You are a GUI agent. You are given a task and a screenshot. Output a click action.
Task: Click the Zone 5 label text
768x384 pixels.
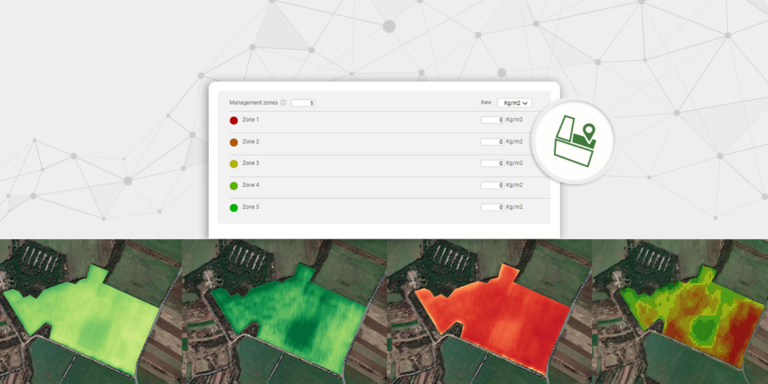click(x=250, y=207)
